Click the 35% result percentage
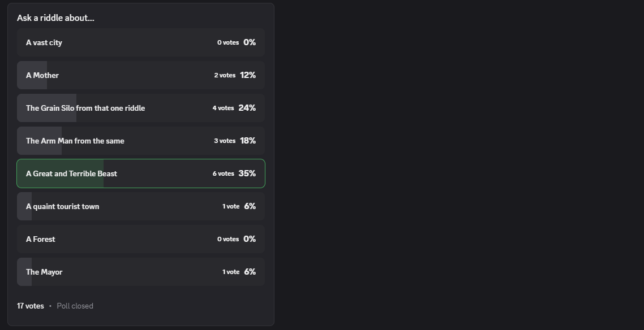Screen dimensions: 644x330 247,173
